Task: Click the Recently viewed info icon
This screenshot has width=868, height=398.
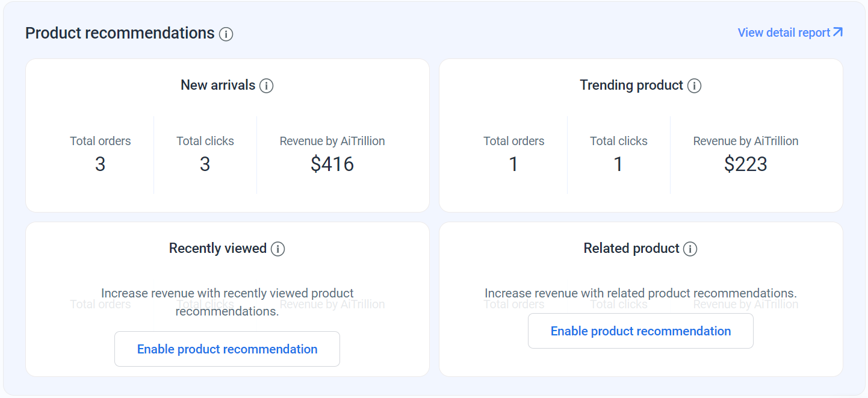Action: pyautogui.click(x=277, y=249)
